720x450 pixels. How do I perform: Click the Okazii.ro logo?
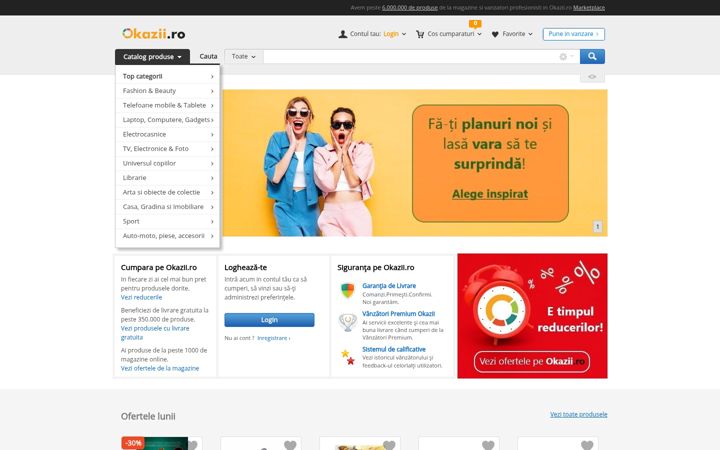click(153, 34)
